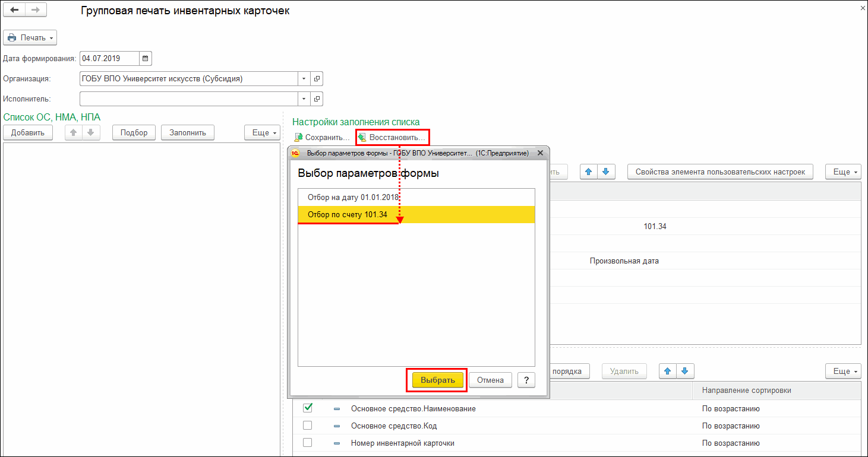Click the Заполнить button

pyautogui.click(x=188, y=132)
